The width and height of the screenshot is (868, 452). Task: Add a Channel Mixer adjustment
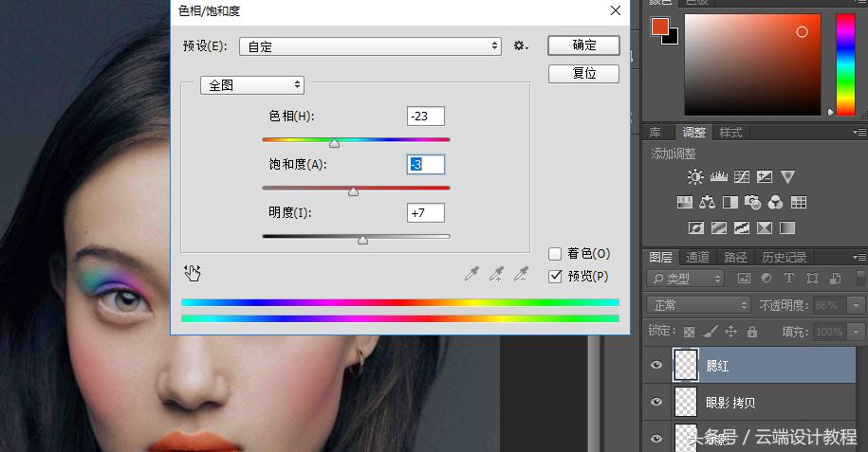(776, 203)
